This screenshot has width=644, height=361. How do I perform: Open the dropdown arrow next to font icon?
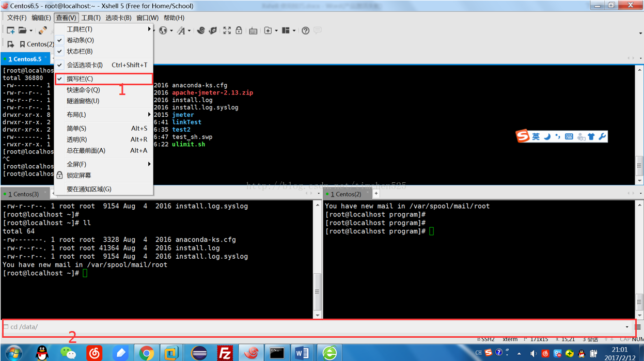tap(190, 30)
